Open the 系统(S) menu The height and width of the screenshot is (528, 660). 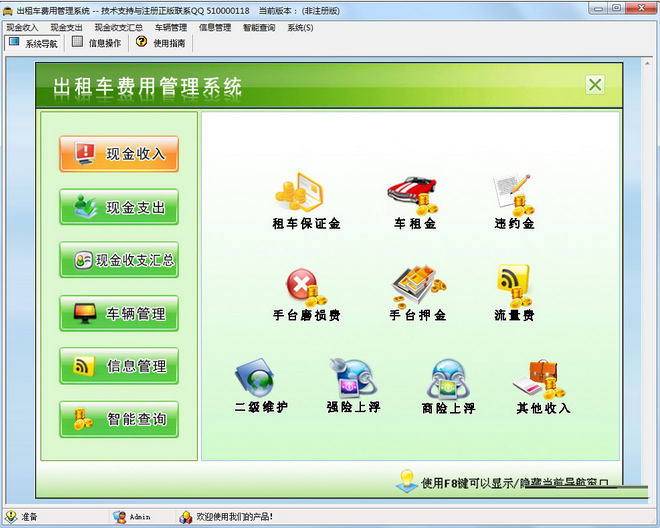pyautogui.click(x=300, y=28)
